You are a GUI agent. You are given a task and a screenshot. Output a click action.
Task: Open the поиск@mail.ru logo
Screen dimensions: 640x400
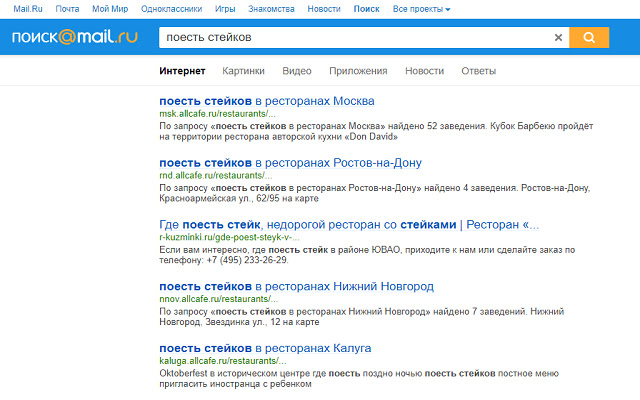pyautogui.click(x=75, y=37)
